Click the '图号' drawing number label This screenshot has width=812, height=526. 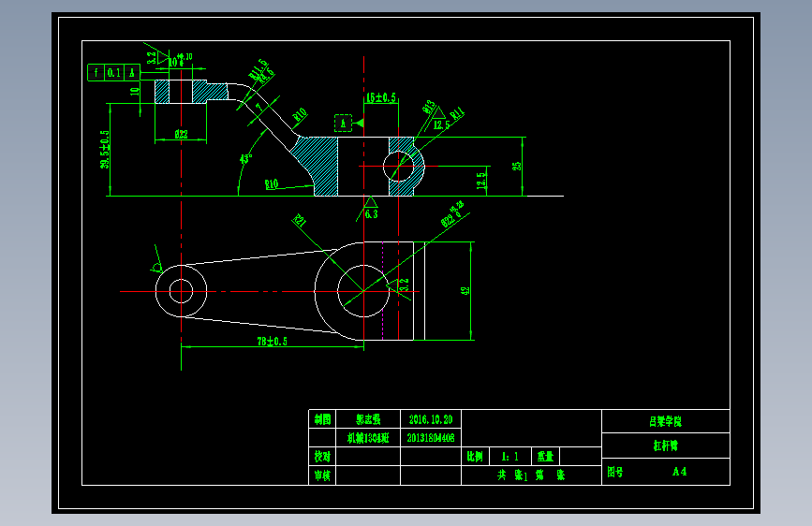615,472
